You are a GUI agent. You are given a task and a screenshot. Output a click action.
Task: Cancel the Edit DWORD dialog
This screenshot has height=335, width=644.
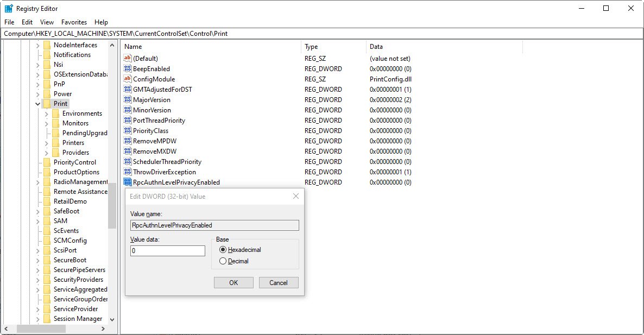(x=279, y=282)
